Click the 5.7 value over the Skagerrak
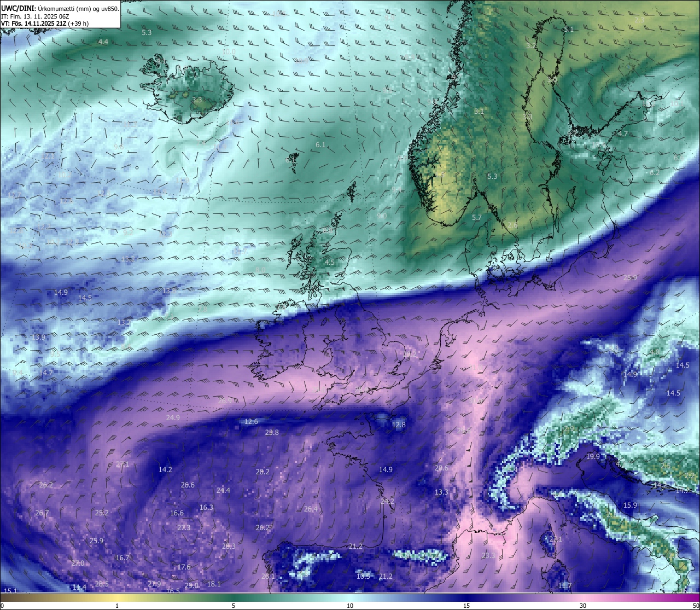Screen dimensions: 700x610 tap(477, 218)
